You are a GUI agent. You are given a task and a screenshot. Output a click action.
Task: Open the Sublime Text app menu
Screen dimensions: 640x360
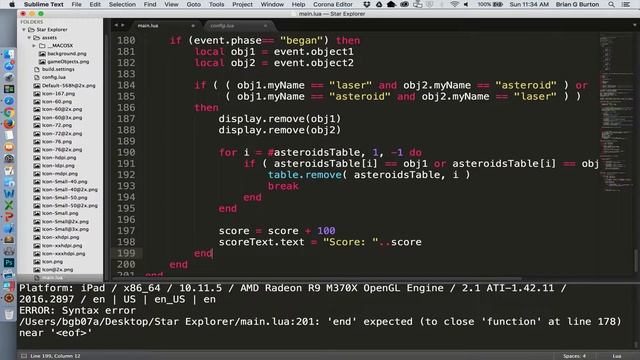tap(44, 4)
